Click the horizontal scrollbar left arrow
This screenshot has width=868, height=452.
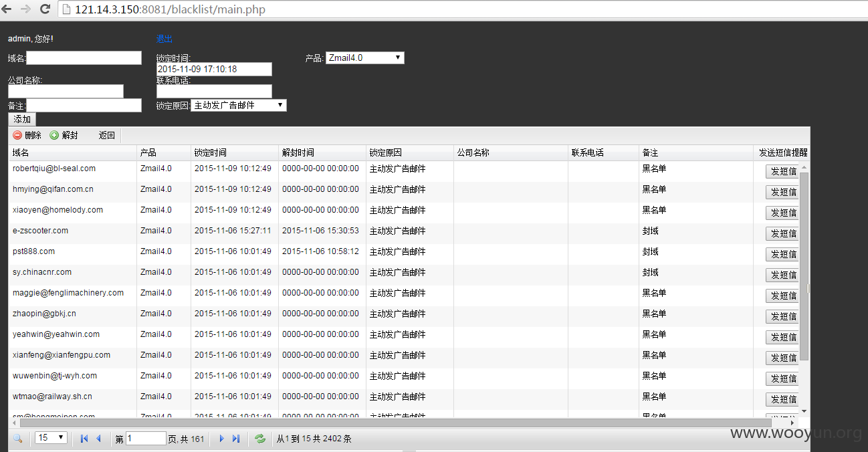[13, 423]
